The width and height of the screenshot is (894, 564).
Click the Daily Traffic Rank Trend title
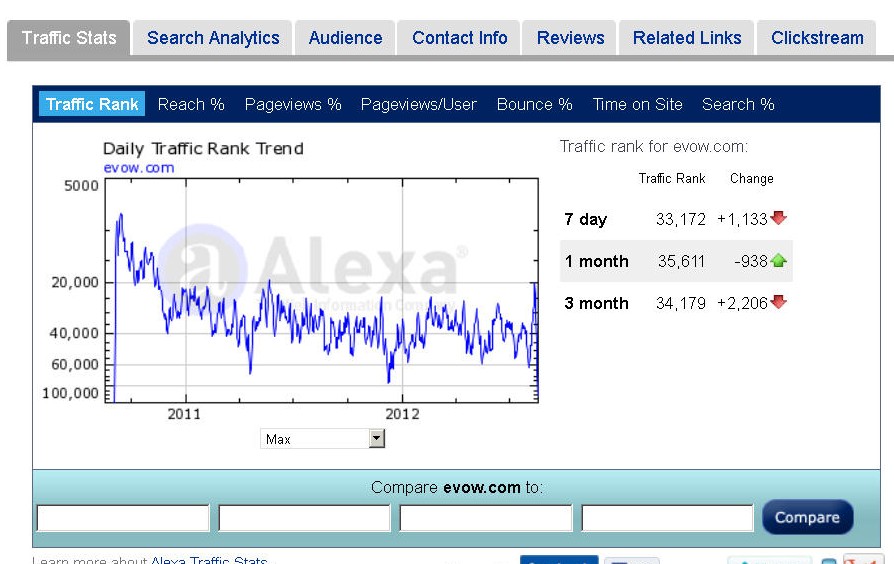click(x=203, y=149)
